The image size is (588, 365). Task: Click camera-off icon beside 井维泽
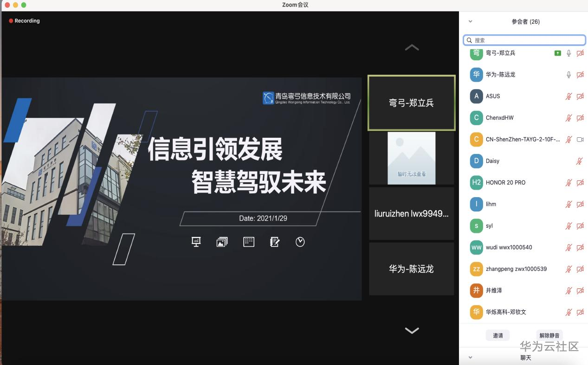click(580, 291)
